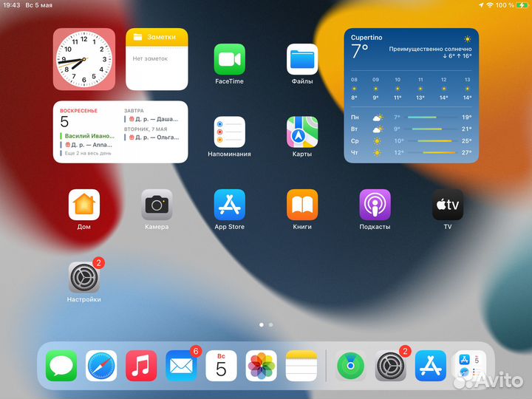The height and width of the screenshot is (399, 532).
Task: Tap the Ср forecast row in weather
Action: click(x=412, y=141)
